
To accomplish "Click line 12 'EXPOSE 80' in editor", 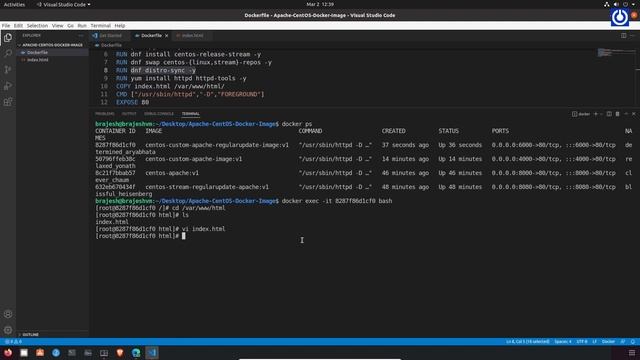I will pos(132,102).
